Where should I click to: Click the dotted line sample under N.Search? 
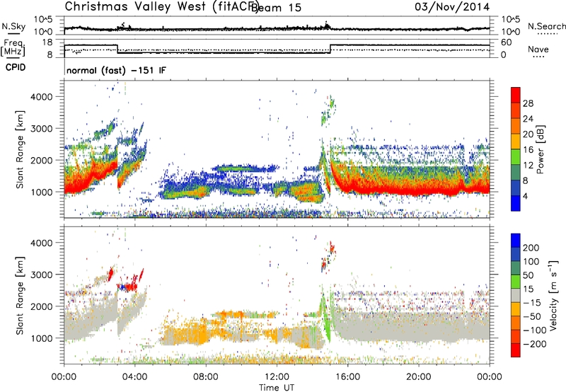547,34
